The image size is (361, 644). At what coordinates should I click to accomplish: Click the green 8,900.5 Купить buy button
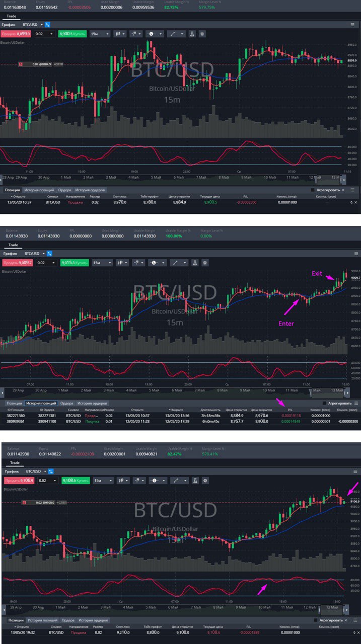tap(72, 34)
